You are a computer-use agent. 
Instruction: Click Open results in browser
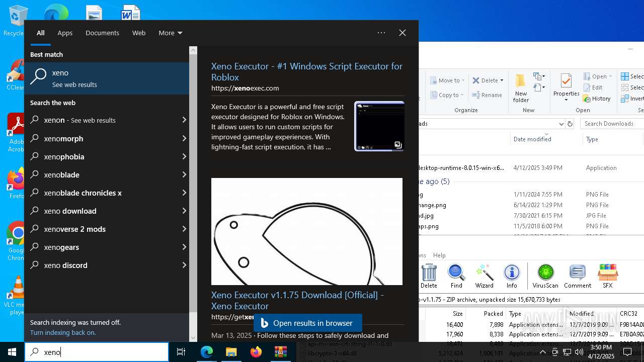(x=307, y=323)
